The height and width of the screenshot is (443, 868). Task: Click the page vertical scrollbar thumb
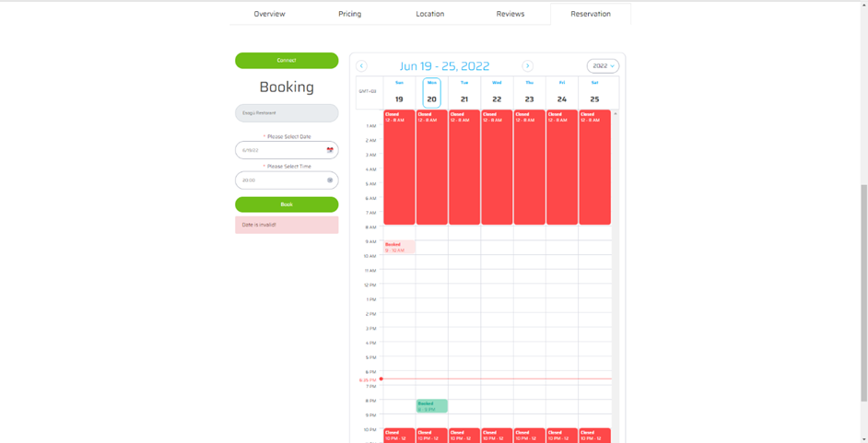tap(864, 293)
